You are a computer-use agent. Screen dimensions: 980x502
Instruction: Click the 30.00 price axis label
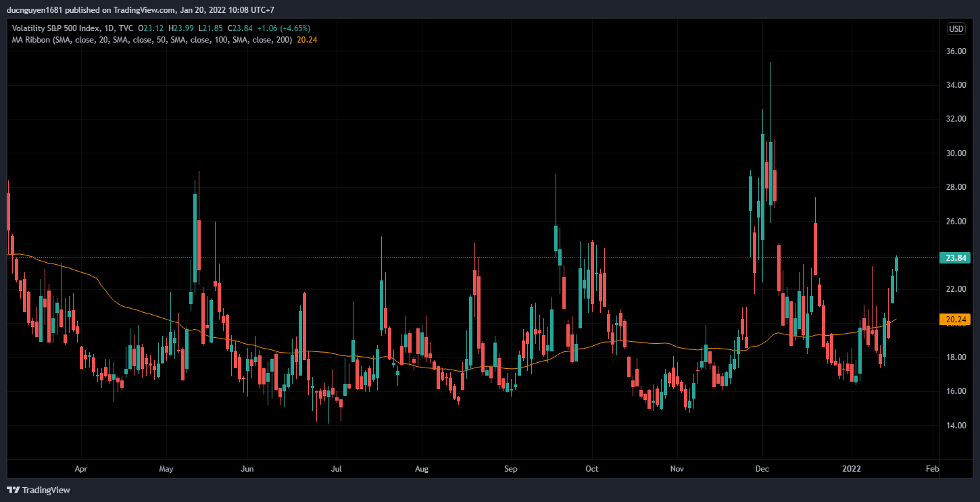(955, 153)
